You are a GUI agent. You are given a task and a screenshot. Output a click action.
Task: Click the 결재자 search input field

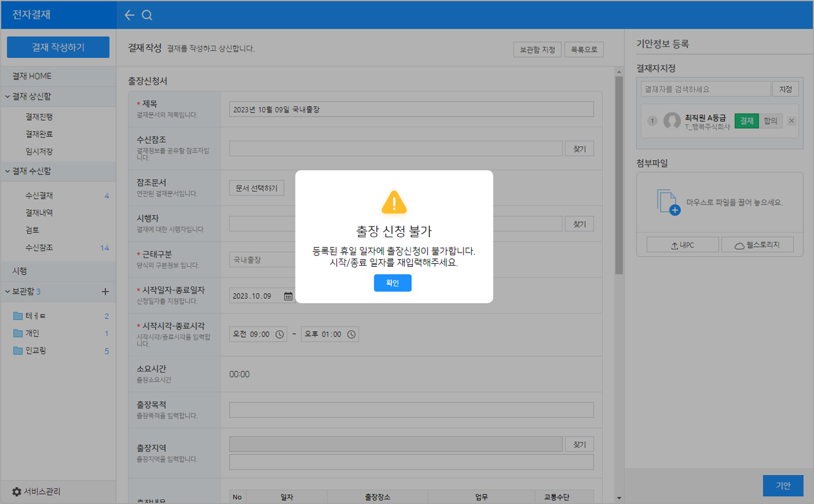tap(706, 89)
